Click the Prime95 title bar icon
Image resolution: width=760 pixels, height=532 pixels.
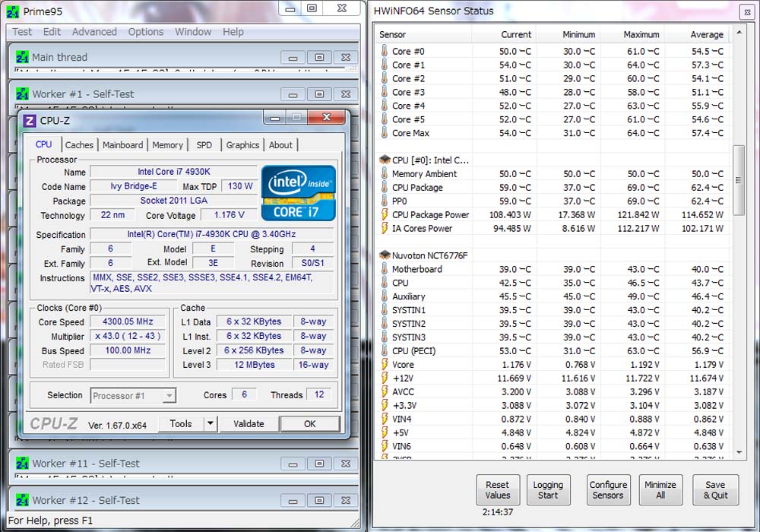pyautogui.click(x=12, y=11)
